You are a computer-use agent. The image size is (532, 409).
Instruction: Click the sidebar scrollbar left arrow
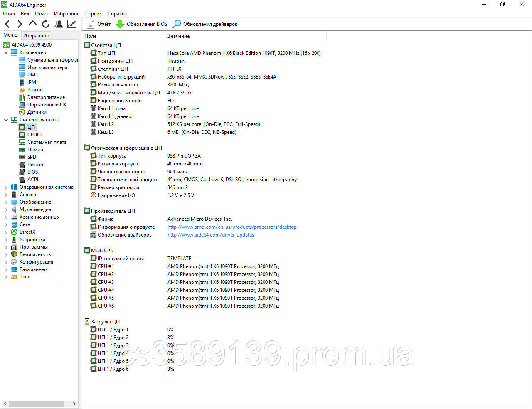(x=5, y=404)
